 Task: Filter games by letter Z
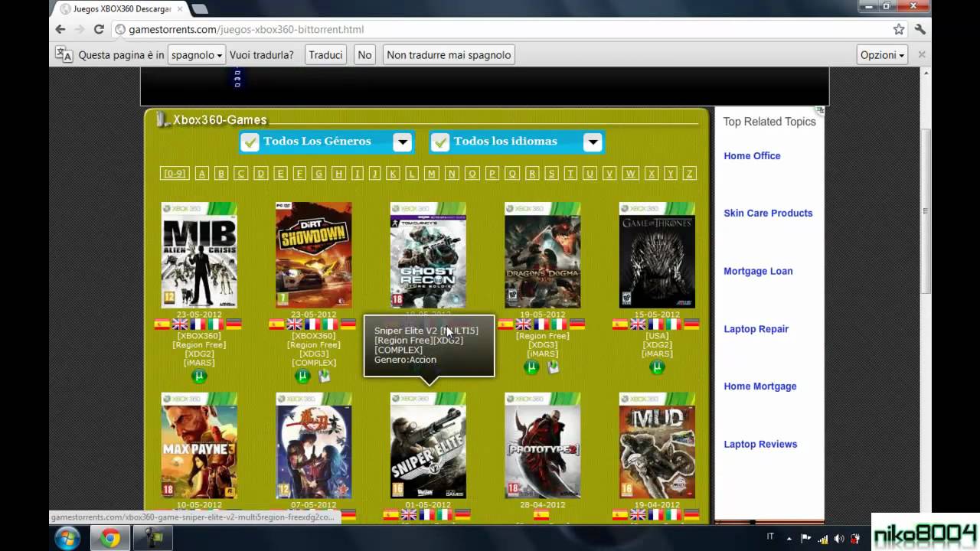point(689,174)
